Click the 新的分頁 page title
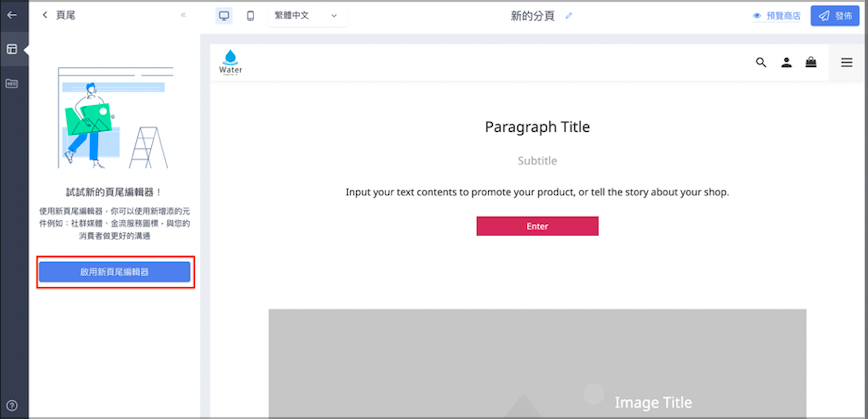Screen dimensions: 868x419 click(x=533, y=16)
